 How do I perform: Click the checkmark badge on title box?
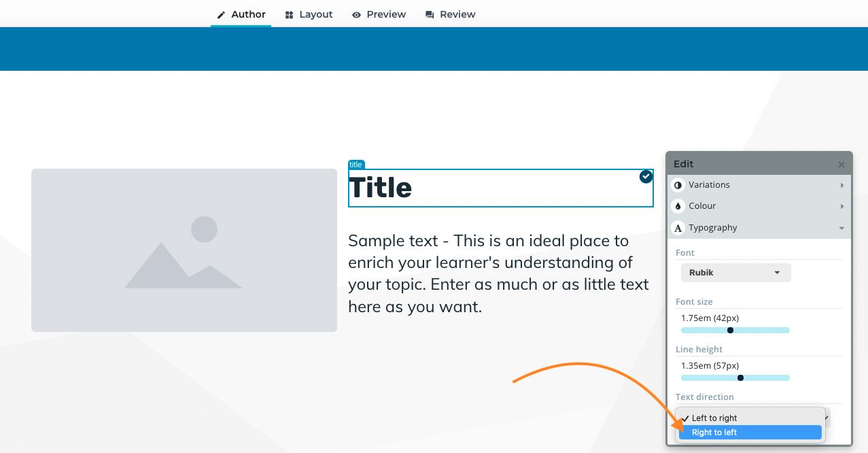[646, 177]
